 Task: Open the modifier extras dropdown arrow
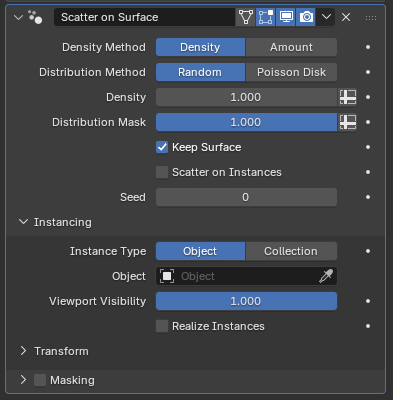pyautogui.click(x=326, y=17)
